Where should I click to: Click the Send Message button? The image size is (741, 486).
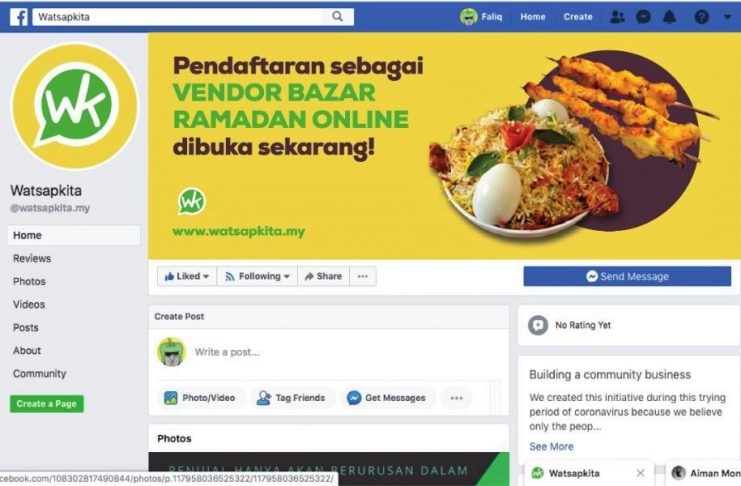627,276
